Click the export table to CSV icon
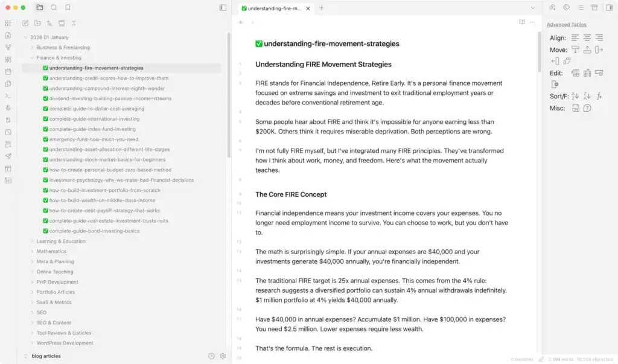Screen dimensions: 618x364 coord(575,108)
